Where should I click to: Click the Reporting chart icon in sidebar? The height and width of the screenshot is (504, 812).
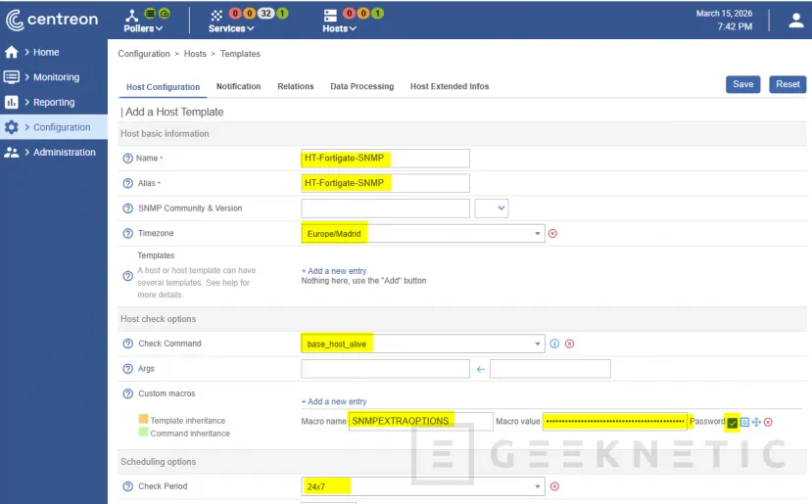12,102
